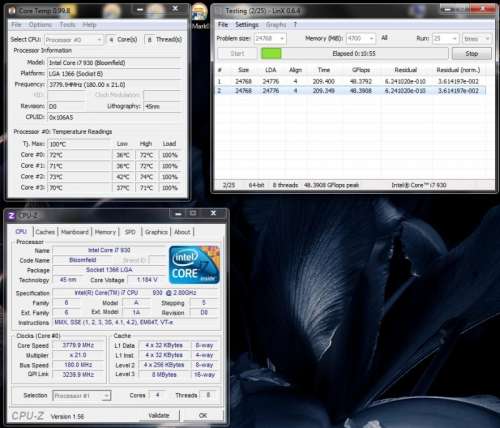
Task: Open the Tools menu in Core Temp
Action: coord(67,25)
